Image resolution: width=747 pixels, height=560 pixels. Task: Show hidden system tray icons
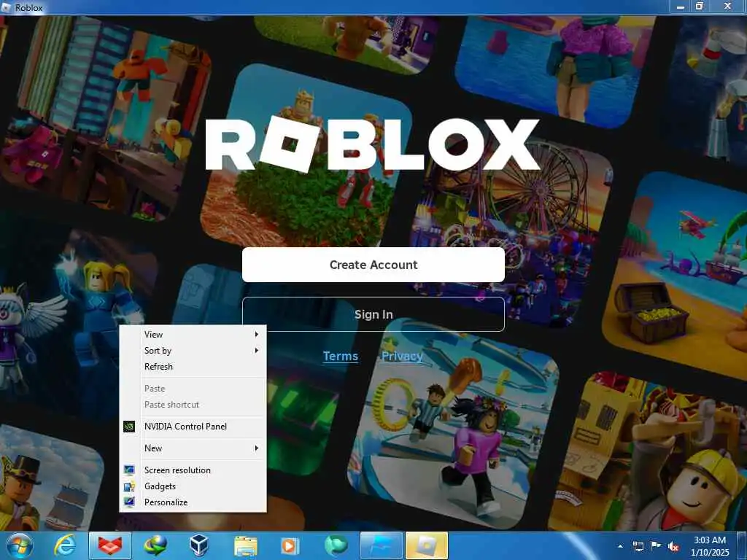pyautogui.click(x=620, y=546)
